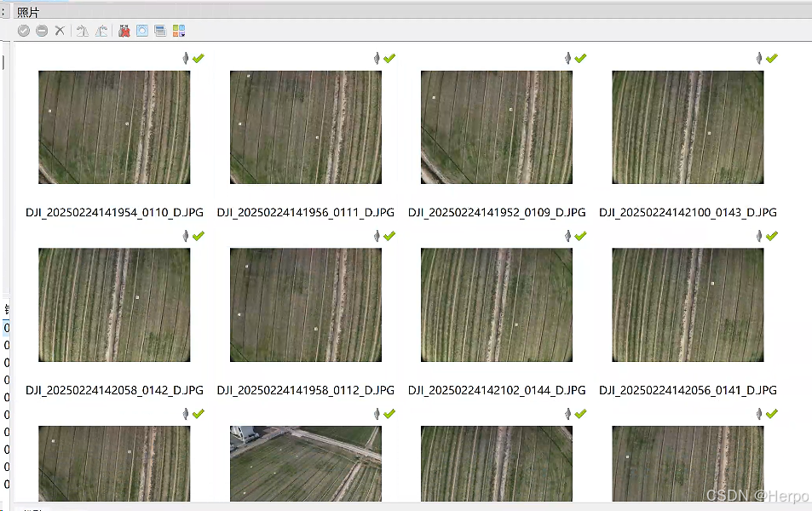Click green check above photo 0142

(x=199, y=236)
